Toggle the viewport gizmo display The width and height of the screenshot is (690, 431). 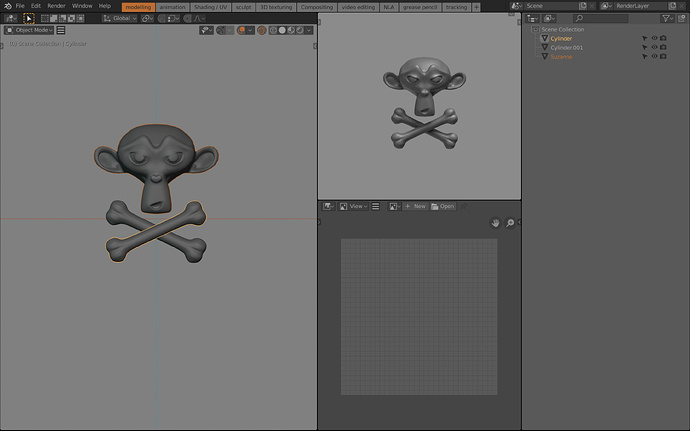(221, 30)
